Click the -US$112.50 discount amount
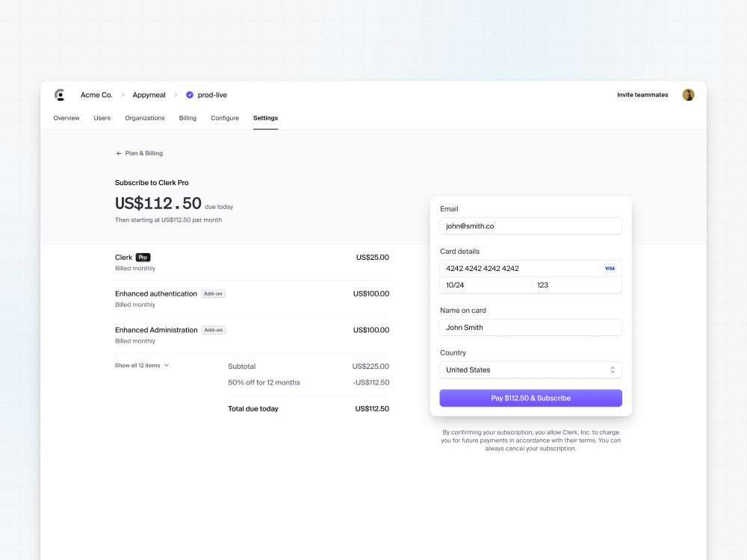 (x=371, y=382)
